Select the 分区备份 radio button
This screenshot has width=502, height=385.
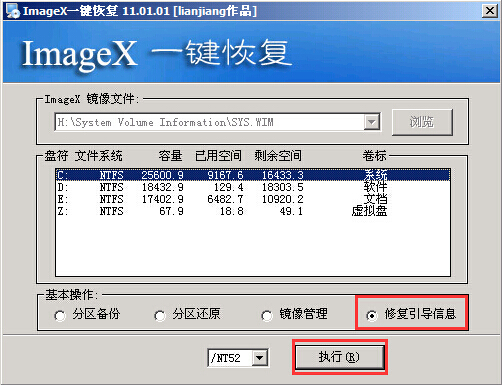click(60, 315)
